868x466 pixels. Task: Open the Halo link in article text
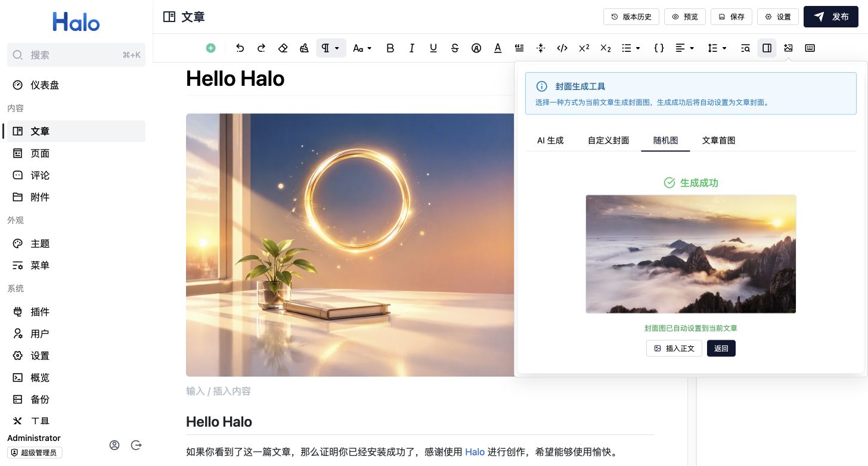click(475, 452)
